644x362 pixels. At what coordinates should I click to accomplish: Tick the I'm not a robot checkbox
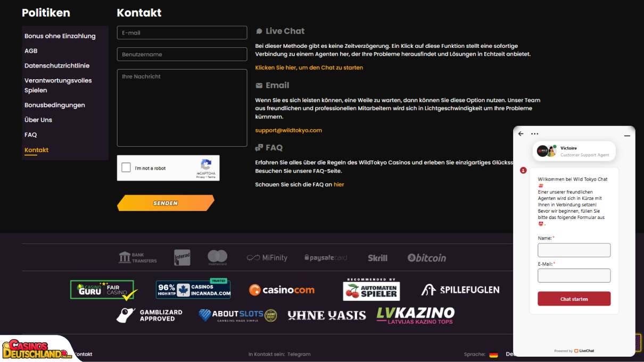(x=126, y=168)
